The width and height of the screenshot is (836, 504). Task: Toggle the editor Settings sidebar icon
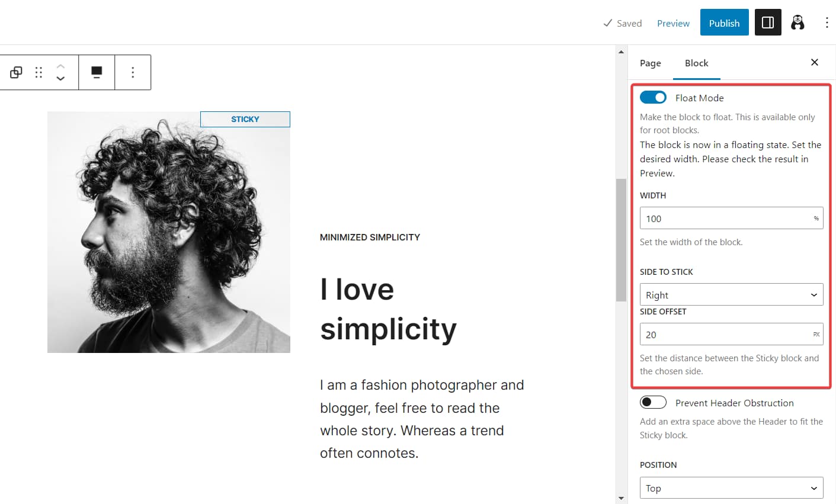tap(768, 22)
